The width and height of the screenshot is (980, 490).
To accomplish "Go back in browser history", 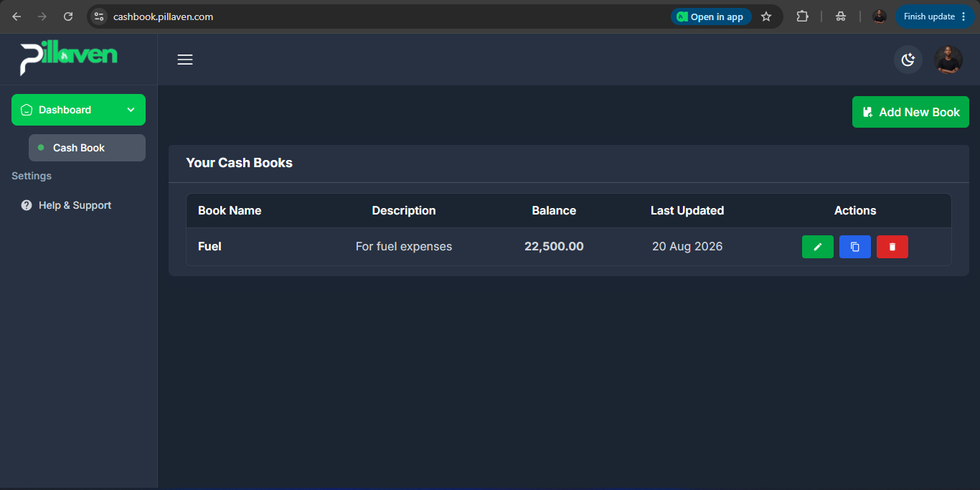I will [x=17, y=17].
